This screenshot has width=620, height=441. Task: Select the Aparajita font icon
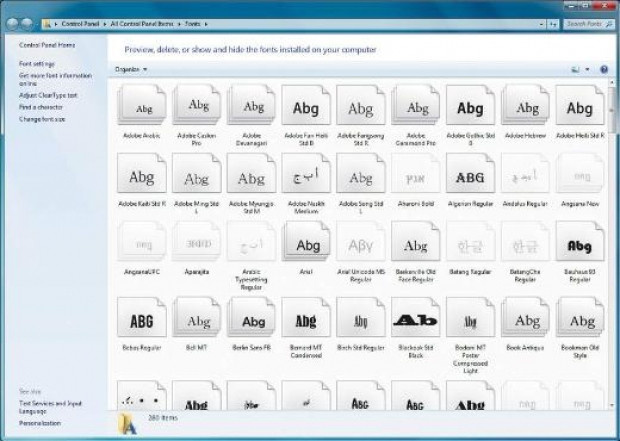(x=197, y=241)
